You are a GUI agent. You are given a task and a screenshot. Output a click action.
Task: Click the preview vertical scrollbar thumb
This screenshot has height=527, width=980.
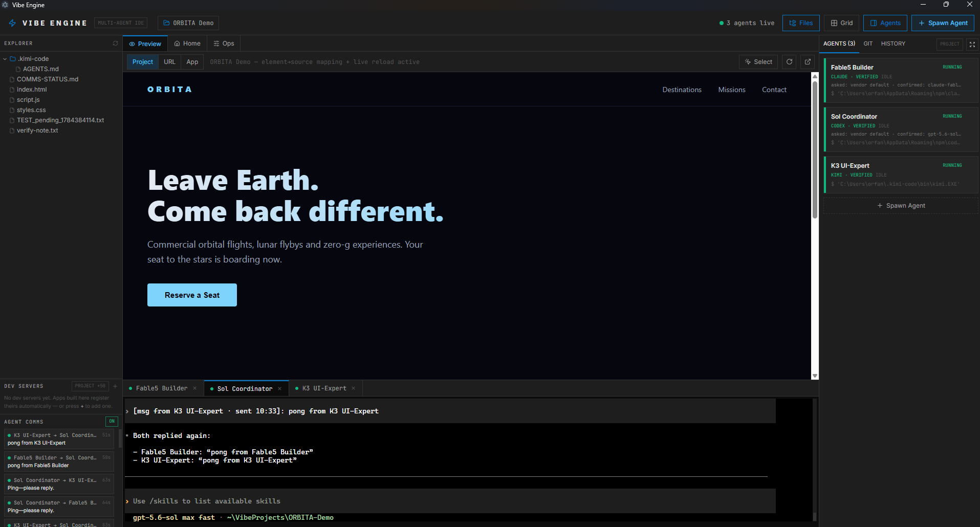click(x=815, y=149)
